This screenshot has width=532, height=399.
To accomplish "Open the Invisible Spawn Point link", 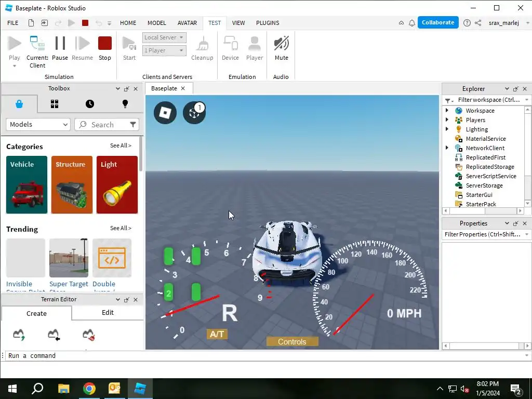I will (19, 284).
